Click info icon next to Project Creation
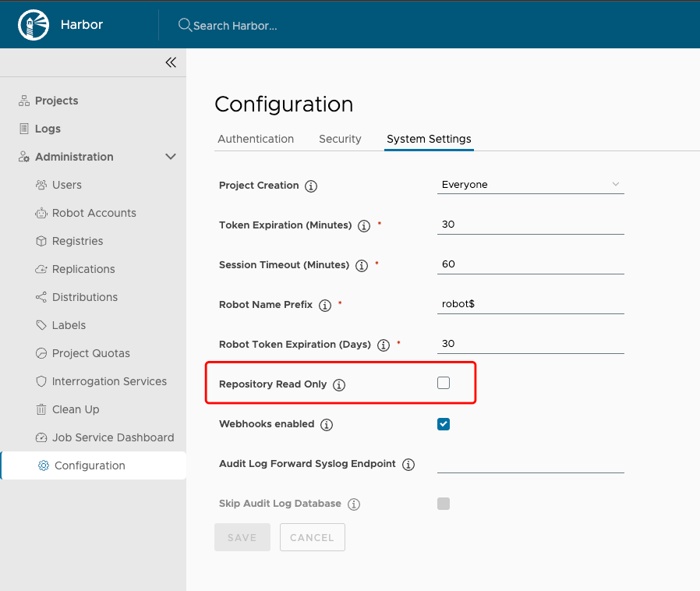700x591 pixels. pyautogui.click(x=311, y=186)
